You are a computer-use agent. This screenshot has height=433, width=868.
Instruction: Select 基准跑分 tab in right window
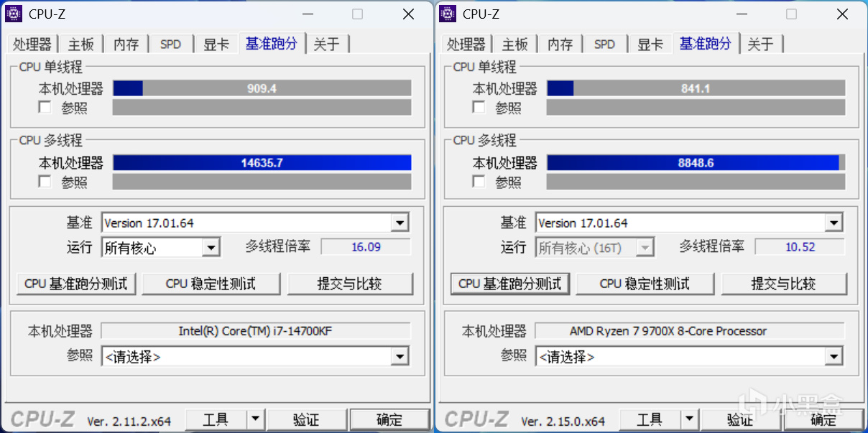coord(706,43)
